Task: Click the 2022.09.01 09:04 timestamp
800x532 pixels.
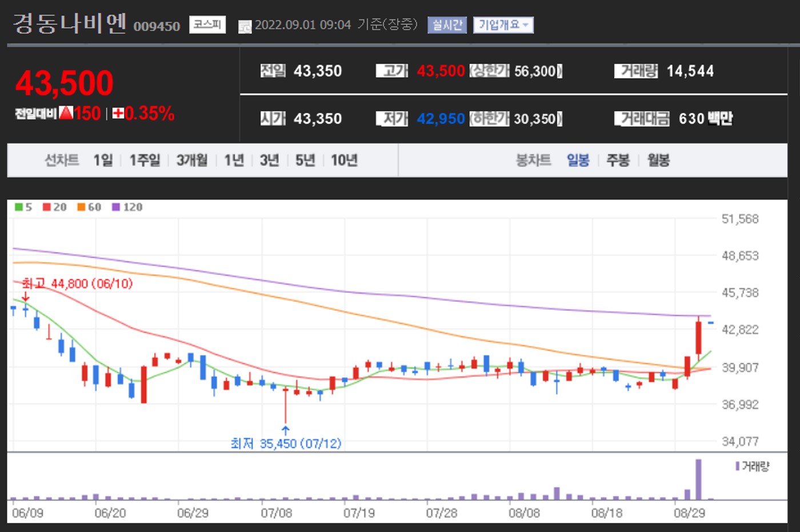Action: tap(303, 25)
